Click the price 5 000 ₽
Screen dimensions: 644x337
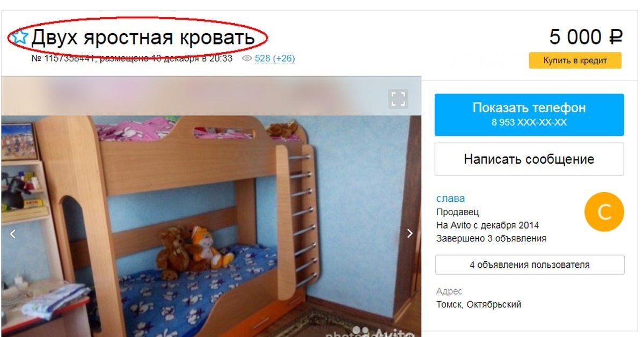click(586, 37)
